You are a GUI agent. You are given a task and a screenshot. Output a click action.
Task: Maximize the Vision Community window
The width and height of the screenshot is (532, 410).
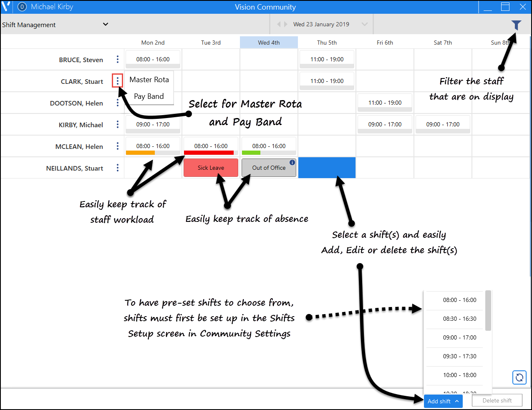point(505,7)
